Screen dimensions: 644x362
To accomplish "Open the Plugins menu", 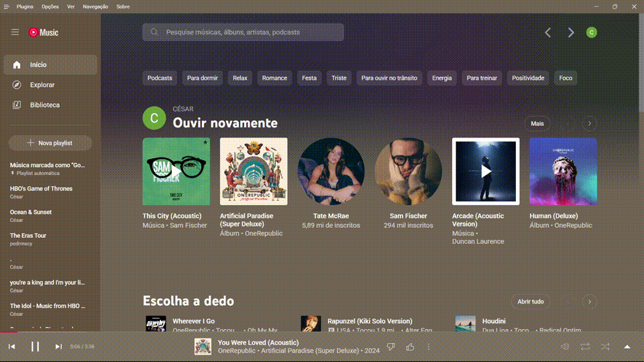I will click(25, 7).
